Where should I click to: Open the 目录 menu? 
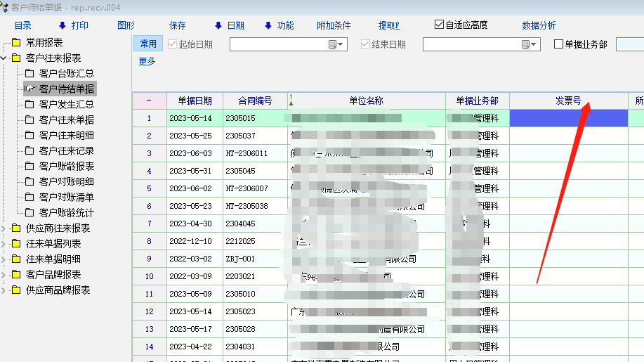point(22,25)
